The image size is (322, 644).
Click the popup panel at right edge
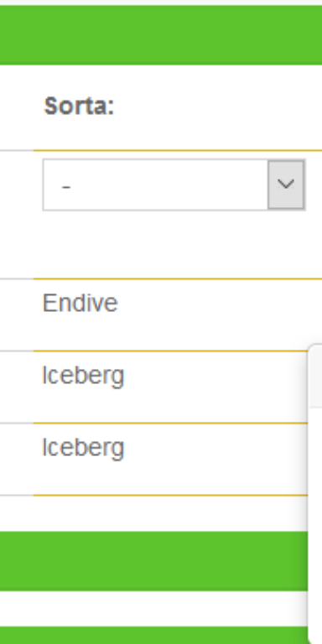point(315,495)
